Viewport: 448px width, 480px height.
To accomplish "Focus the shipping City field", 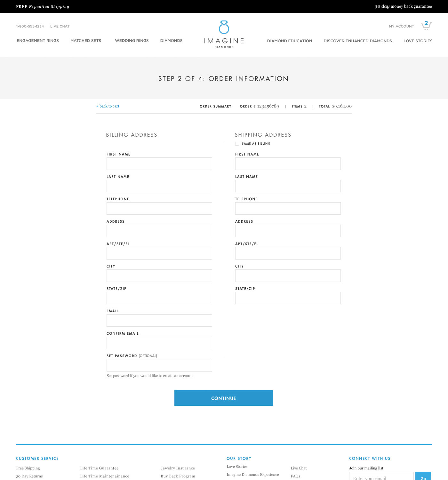I will point(288,276).
